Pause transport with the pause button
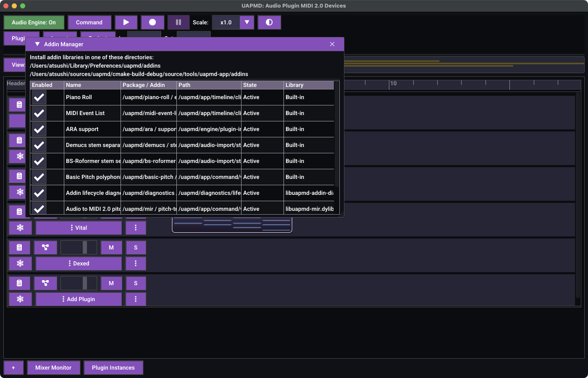Image resolution: width=588 pixels, height=378 pixels. [178, 22]
